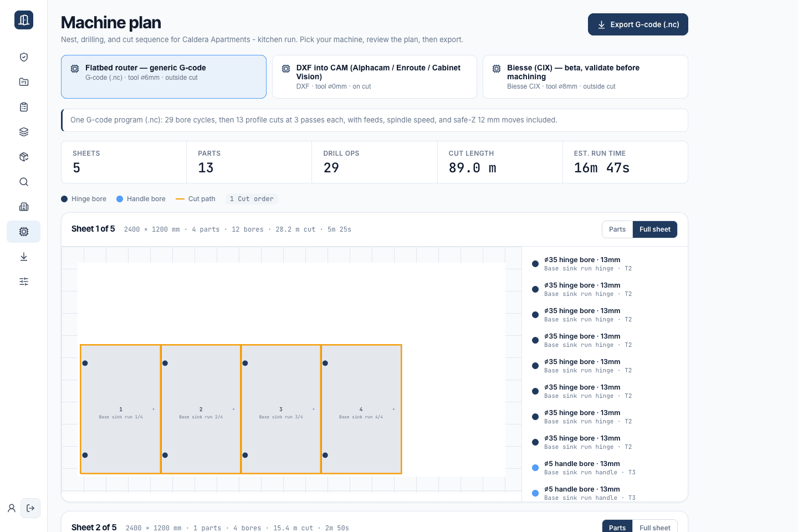Select part Base sink run 4/4
Viewport: 798px width, 532px height.
361,410
